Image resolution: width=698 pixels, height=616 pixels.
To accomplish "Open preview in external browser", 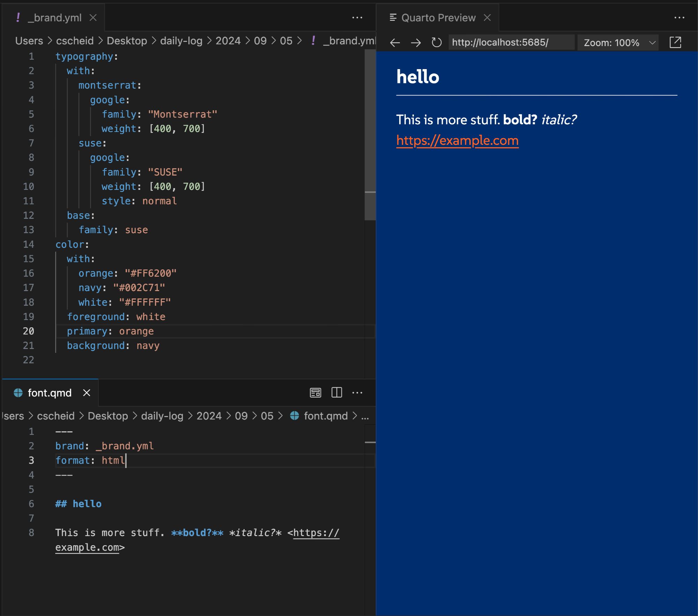I will click(675, 43).
